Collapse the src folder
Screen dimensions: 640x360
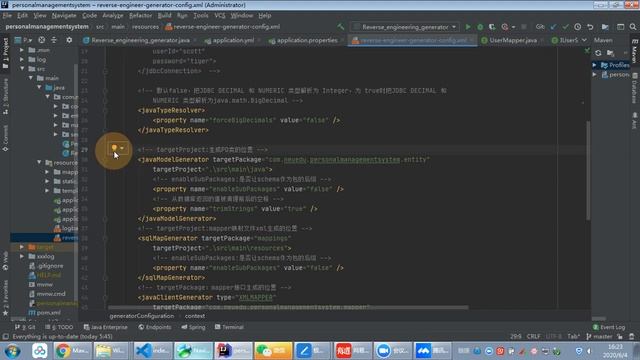[x=22, y=69]
